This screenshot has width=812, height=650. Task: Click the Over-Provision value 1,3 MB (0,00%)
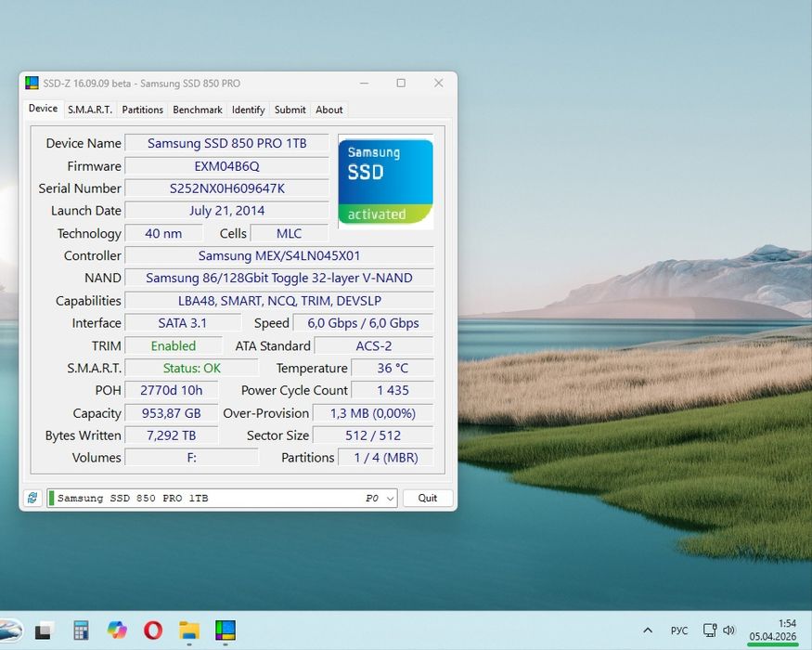373,413
